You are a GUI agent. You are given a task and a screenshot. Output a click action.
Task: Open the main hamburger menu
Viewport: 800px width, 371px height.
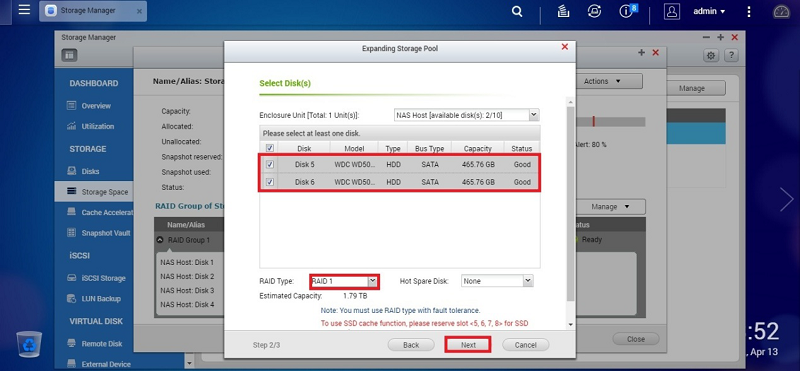pyautogui.click(x=24, y=10)
